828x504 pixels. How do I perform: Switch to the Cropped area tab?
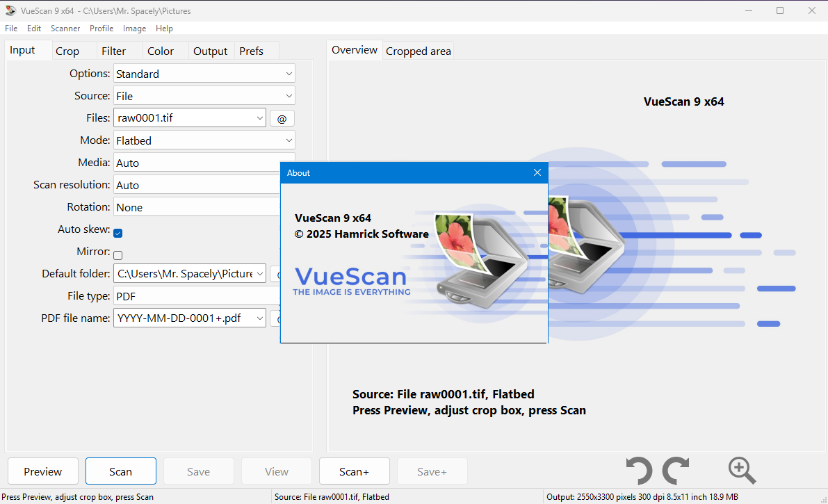tap(419, 51)
